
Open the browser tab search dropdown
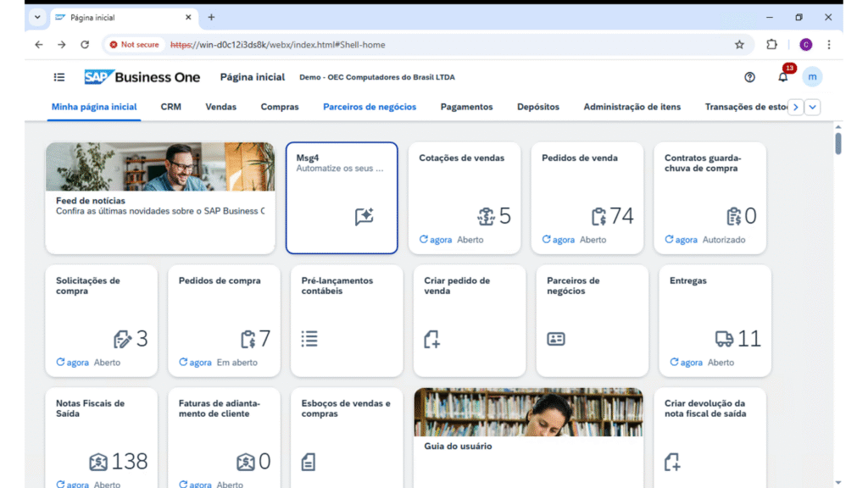coord(37,17)
